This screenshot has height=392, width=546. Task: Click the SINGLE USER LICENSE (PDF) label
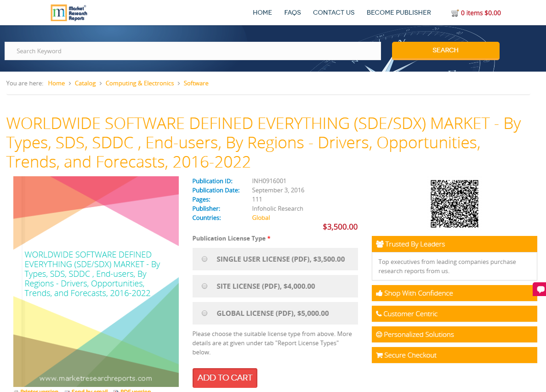pos(281,259)
